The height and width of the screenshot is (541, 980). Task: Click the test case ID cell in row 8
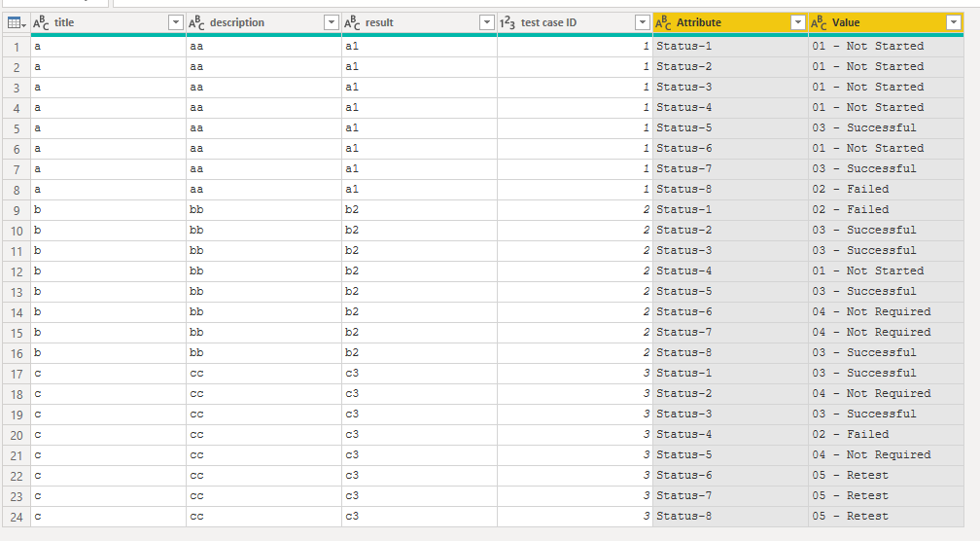click(x=575, y=190)
